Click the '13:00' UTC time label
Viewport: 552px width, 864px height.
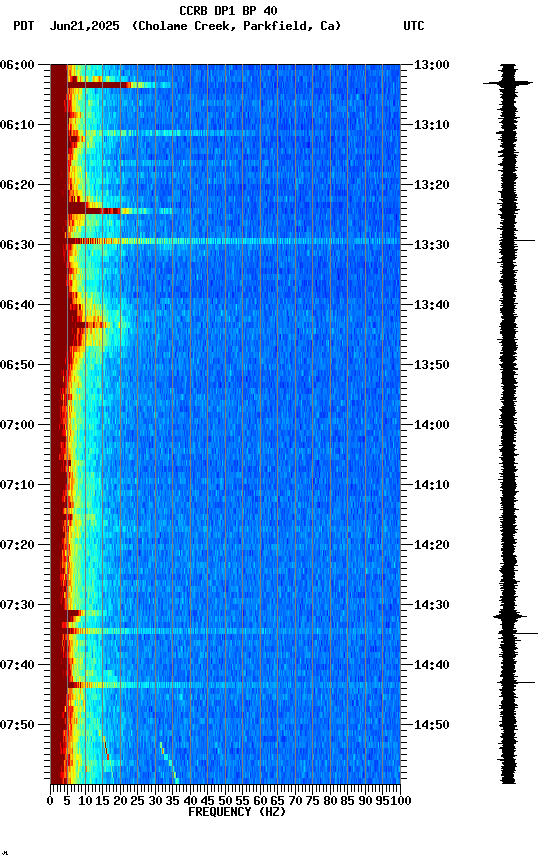click(432, 65)
